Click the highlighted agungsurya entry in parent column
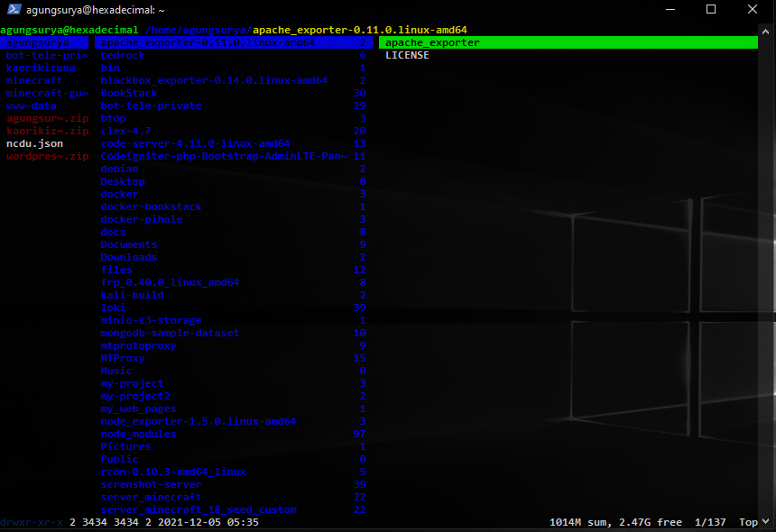This screenshot has width=776, height=532. pyautogui.click(x=37, y=42)
